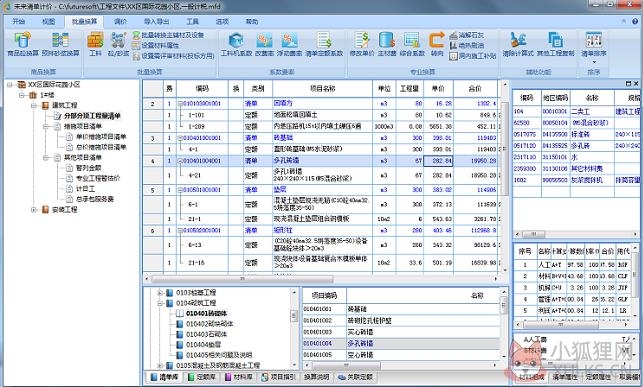Select the 282.84 unit price cell
Screen dimensions: 643x387
(438, 161)
